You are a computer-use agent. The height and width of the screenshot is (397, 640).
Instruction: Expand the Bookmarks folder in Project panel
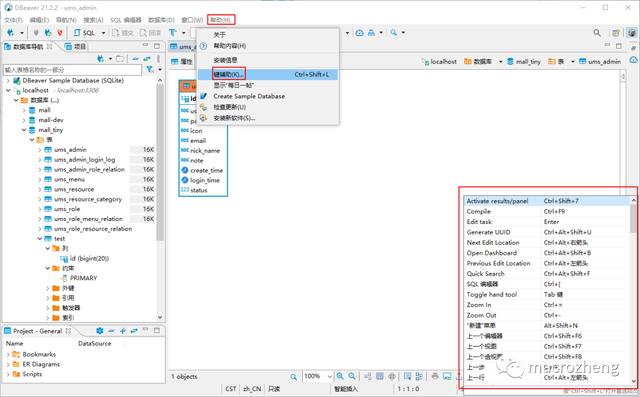pos(8,354)
